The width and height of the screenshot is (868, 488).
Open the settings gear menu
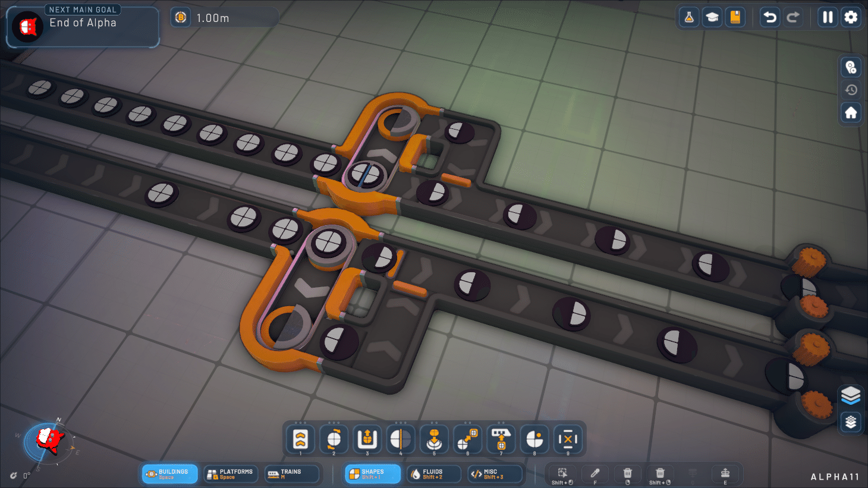point(851,17)
